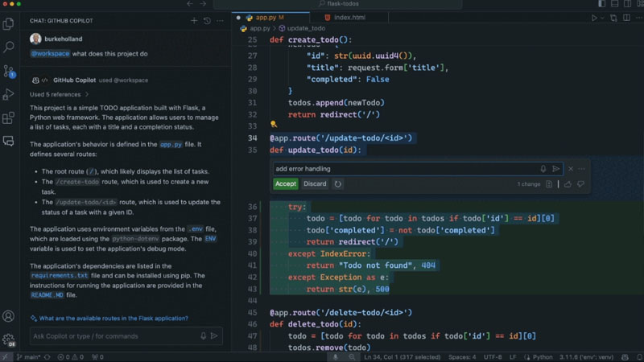
Task: Open the Explorer view in activity bar
Action: (x=8, y=24)
